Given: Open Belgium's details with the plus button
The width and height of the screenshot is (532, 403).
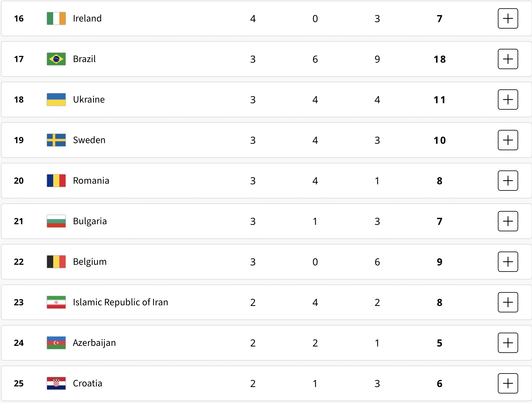Looking at the screenshot, I should tap(508, 262).
